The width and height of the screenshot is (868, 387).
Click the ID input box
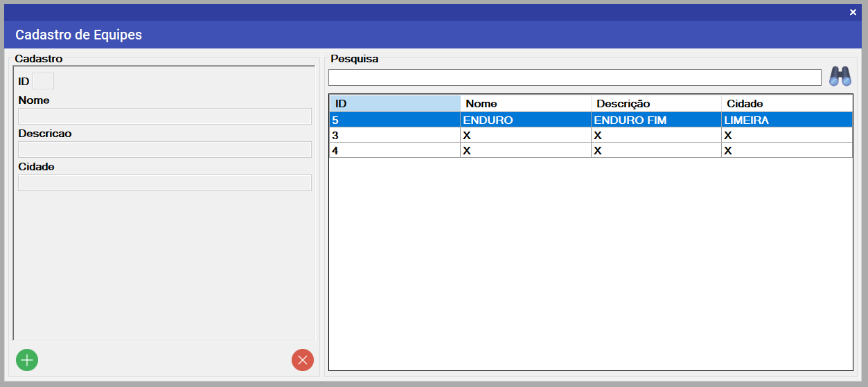point(43,81)
